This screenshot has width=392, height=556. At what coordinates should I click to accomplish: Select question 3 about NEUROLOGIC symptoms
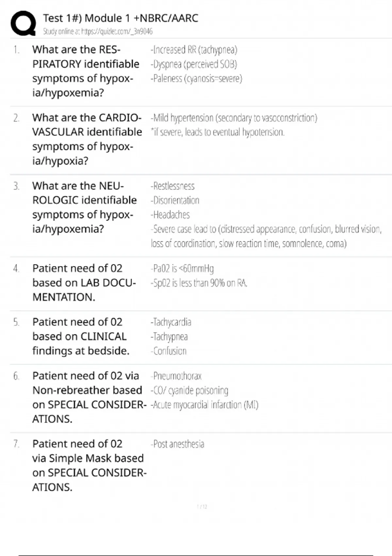(x=84, y=207)
